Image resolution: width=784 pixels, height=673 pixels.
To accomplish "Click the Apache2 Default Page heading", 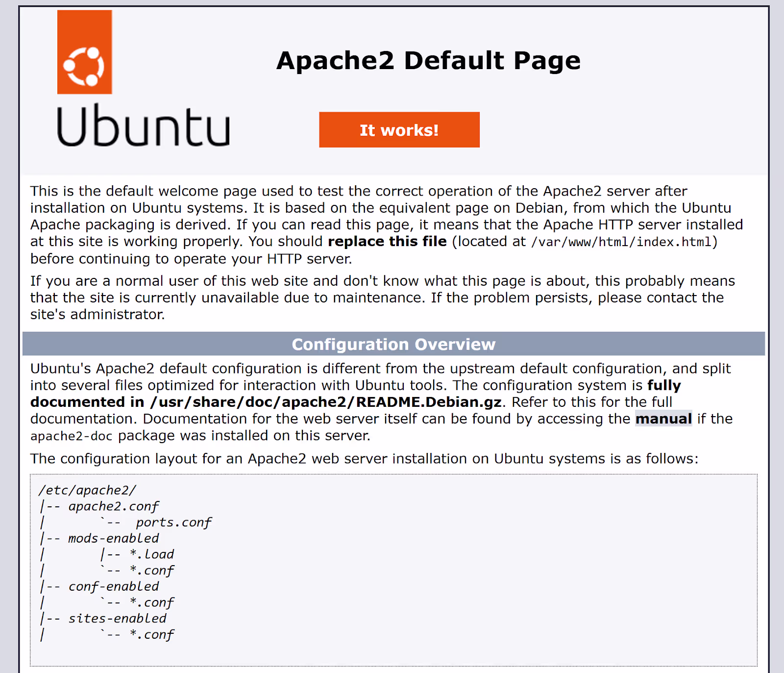I will pos(428,61).
